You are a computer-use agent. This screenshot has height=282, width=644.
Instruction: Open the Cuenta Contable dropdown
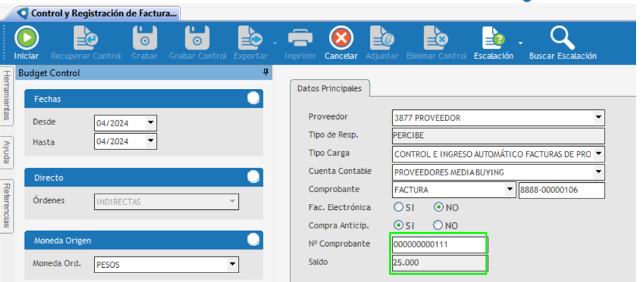[599, 172]
